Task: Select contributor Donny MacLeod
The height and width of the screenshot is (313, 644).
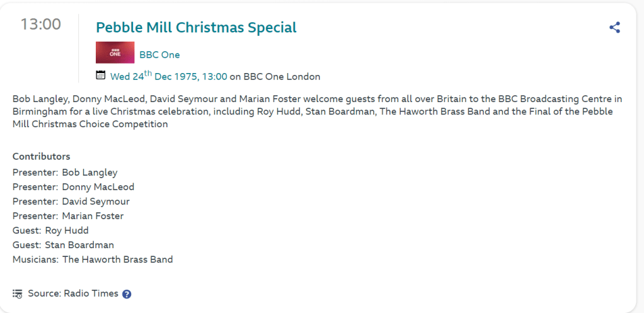Action: tap(98, 187)
